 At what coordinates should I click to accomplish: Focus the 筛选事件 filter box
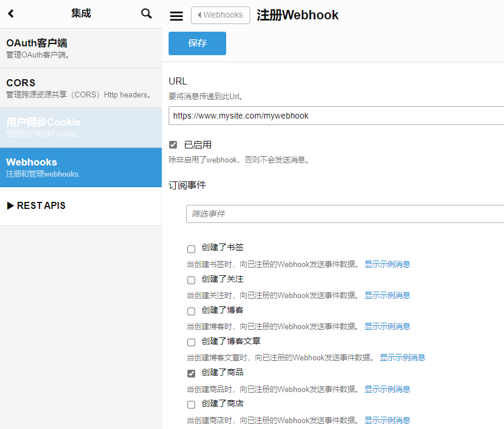click(344, 214)
